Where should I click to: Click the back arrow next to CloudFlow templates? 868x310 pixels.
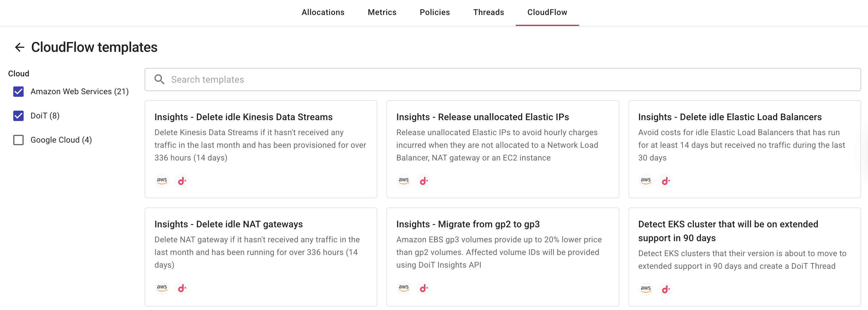coord(19,47)
